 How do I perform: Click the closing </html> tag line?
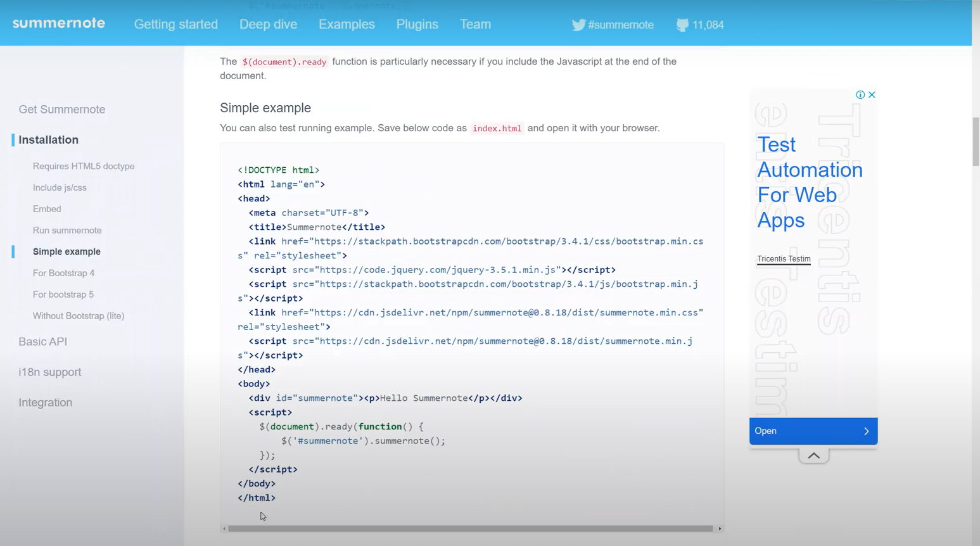click(257, 498)
